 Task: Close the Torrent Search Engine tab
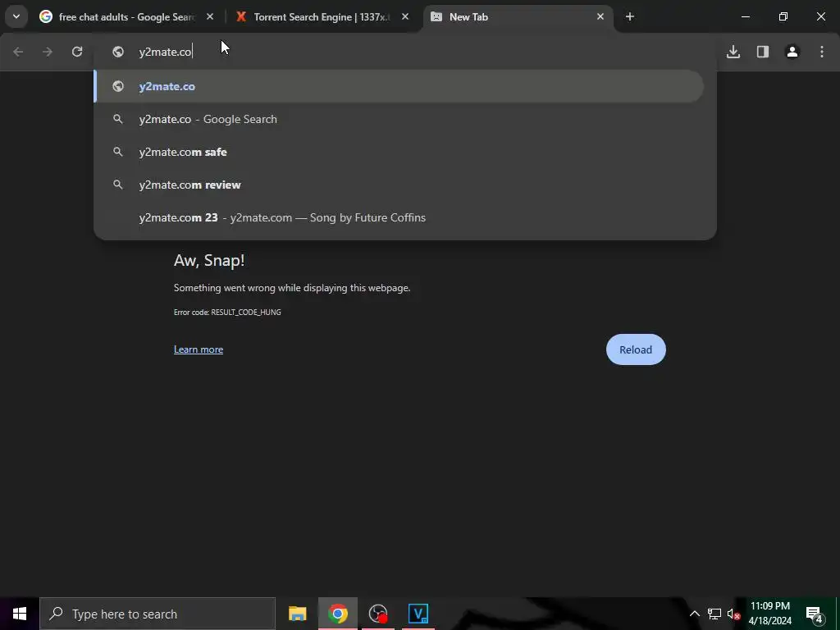405,16
